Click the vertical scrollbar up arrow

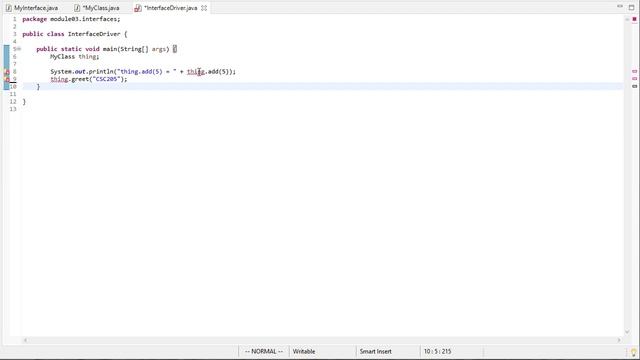pyautogui.click(x=627, y=19)
